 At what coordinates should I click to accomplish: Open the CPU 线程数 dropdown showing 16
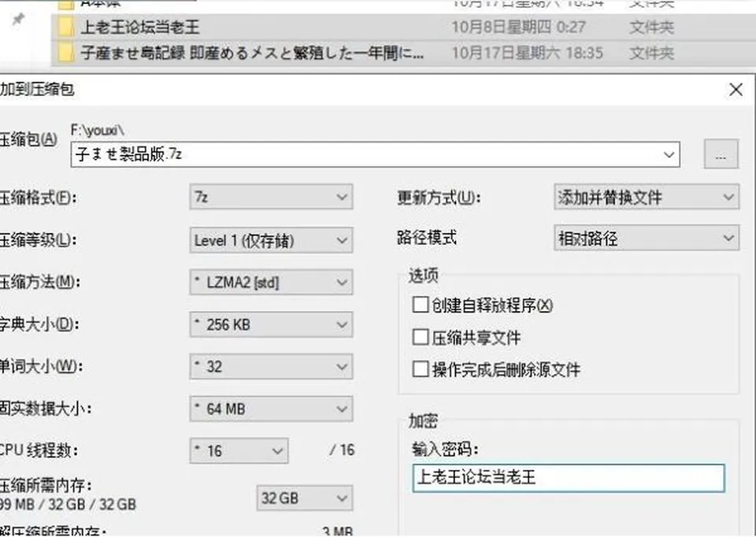239,450
